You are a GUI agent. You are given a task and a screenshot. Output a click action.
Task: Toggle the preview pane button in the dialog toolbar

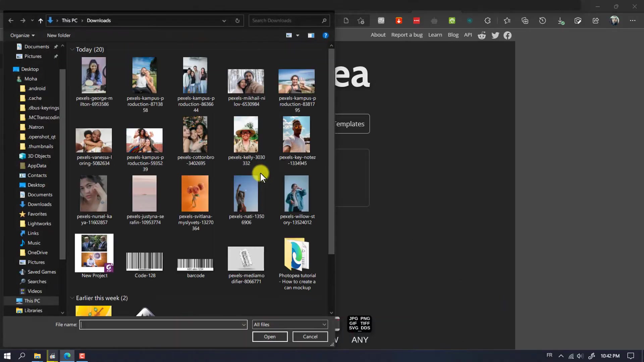coord(311,35)
